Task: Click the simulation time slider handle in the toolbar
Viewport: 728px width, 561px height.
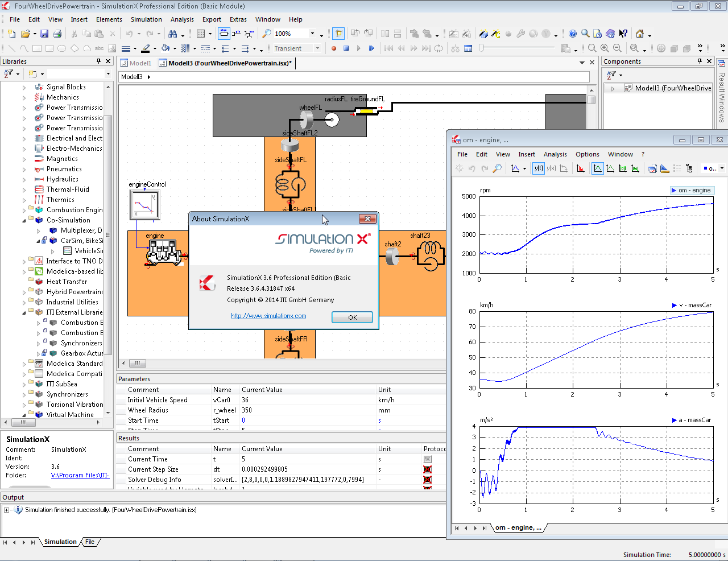Action: pyautogui.click(x=481, y=48)
